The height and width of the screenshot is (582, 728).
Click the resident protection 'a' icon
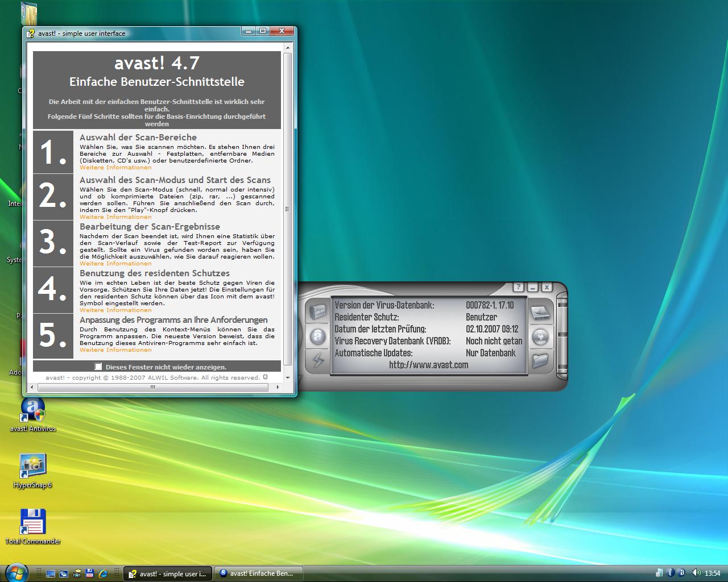(x=318, y=336)
